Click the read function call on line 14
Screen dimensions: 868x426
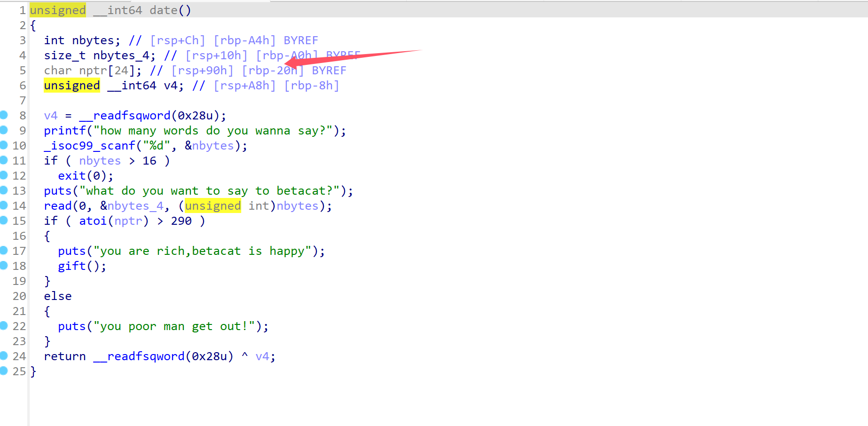tap(57, 206)
